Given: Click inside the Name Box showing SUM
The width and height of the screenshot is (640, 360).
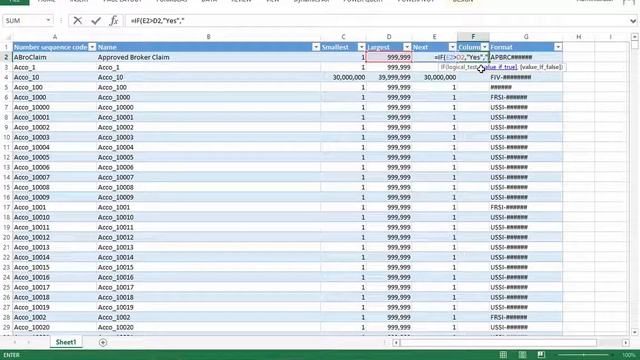Looking at the screenshot, I should 24,20.
